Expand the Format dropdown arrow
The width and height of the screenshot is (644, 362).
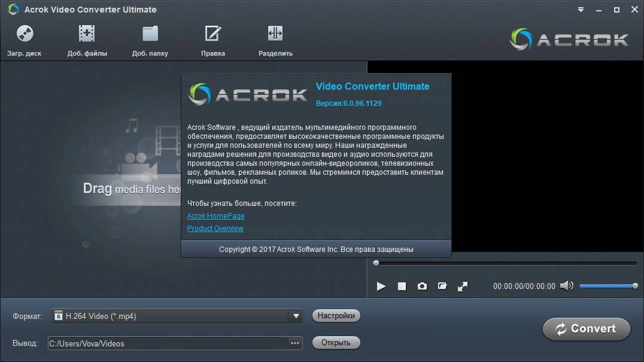[x=296, y=316]
